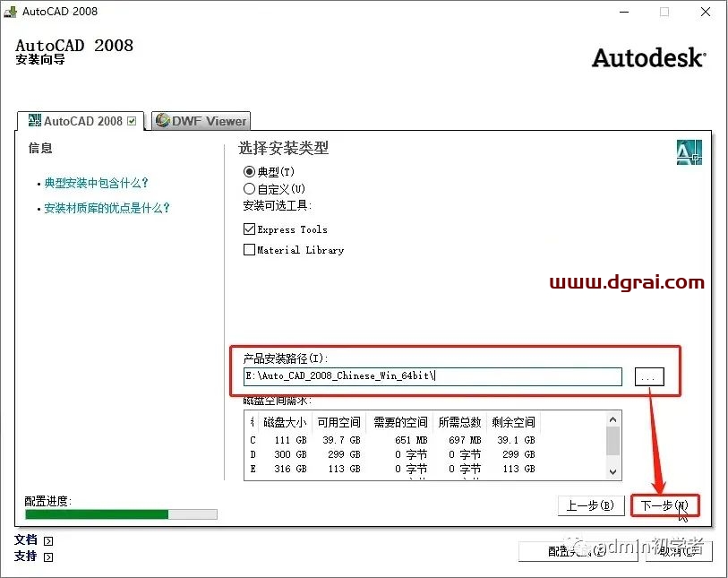728x578 pixels.
Task: Click the browse "..." path button
Action: (x=649, y=376)
